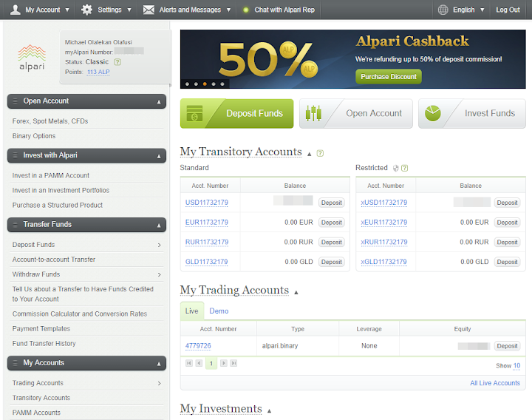Collapse the Invest with Alpari sidebar section
Viewport: 532px width, 420px height.
tap(159, 156)
